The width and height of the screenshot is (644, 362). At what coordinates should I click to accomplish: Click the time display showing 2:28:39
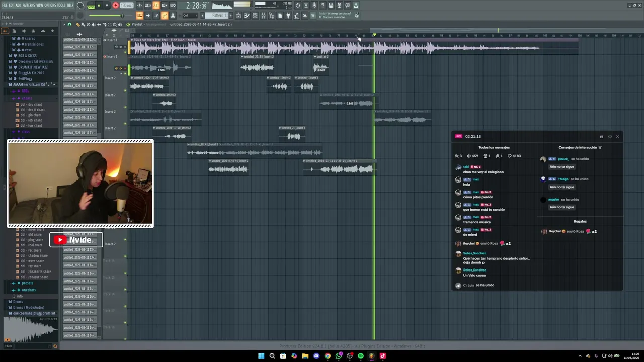coord(197,6)
